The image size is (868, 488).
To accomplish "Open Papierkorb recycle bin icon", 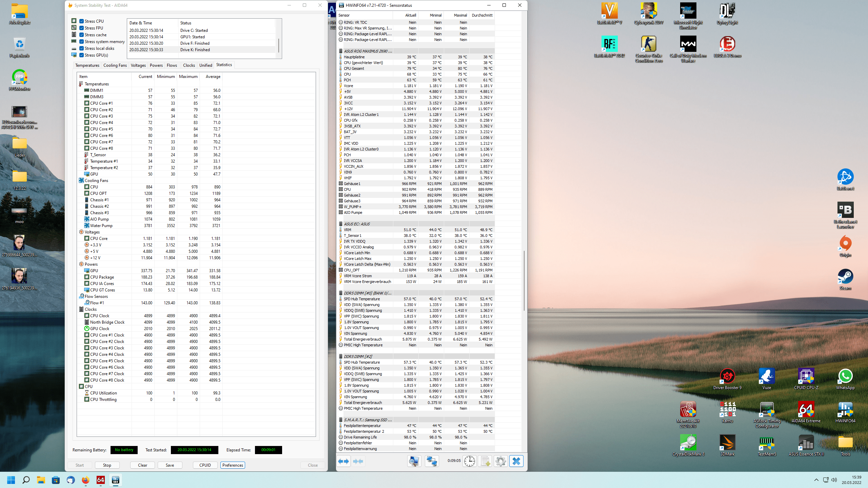I will pos(19,47).
